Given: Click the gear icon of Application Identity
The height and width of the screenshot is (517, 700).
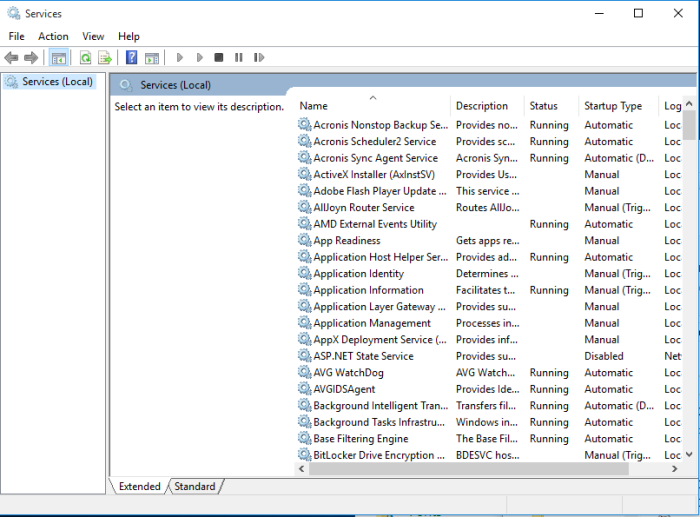Looking at the screenshot, I should tap(304, 273).
